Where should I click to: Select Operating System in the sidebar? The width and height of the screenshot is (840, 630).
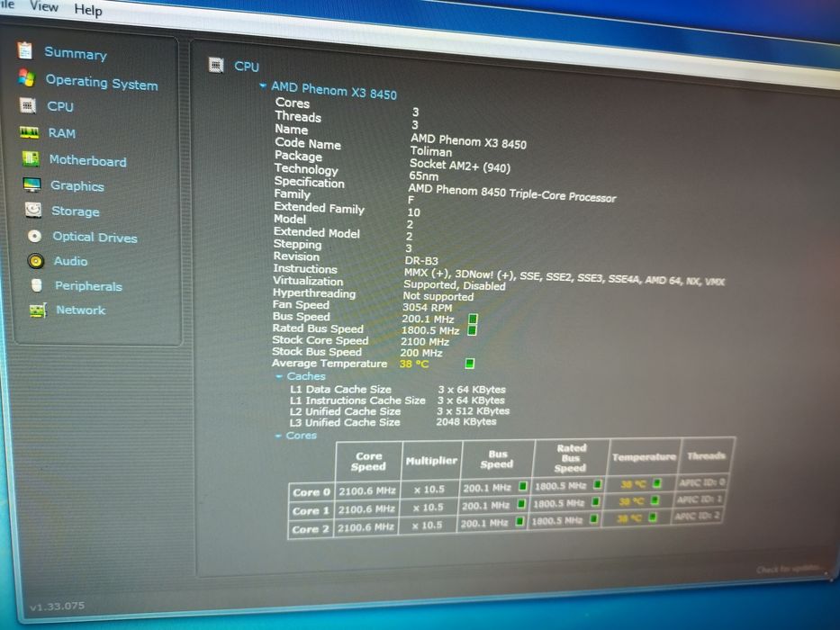[x=102, y=83]
